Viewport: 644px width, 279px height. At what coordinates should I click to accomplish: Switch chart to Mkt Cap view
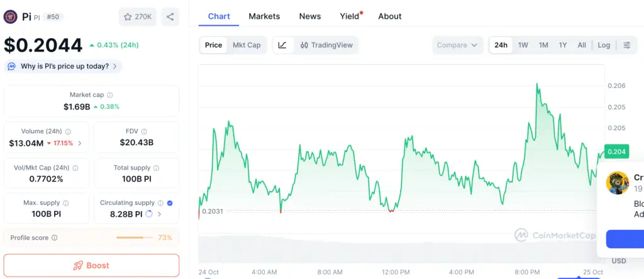point(247,45)
